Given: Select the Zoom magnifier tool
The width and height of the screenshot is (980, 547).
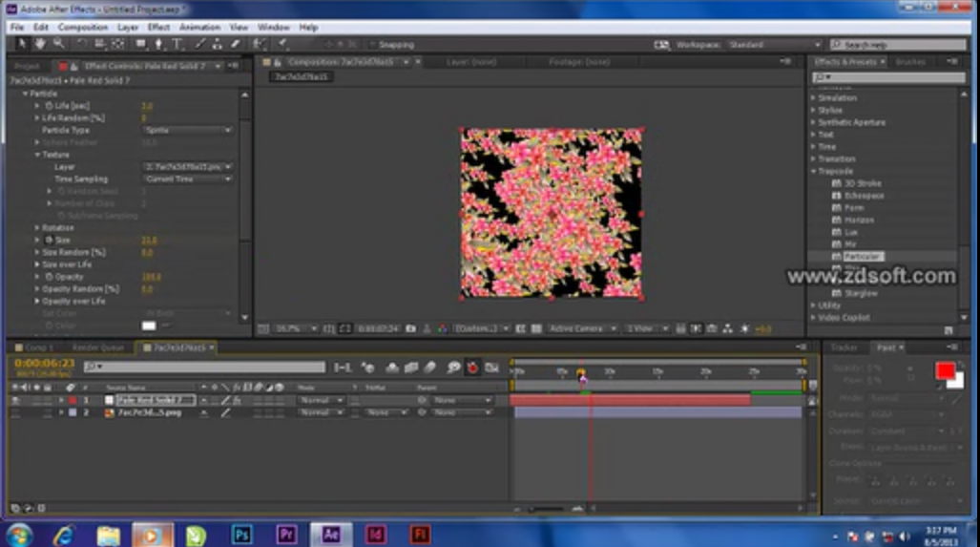Looking at the screenshot, I should point(59,44).
